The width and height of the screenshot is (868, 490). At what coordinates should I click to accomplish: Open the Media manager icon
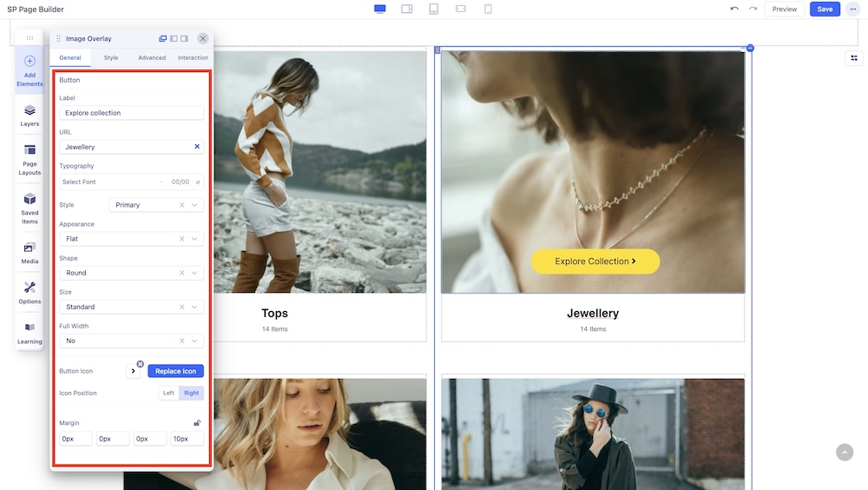30,253
